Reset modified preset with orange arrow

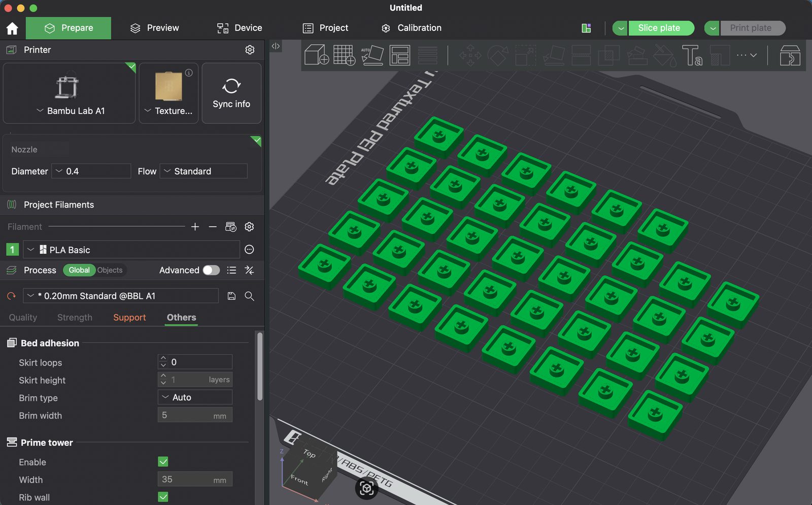[11, 296]
